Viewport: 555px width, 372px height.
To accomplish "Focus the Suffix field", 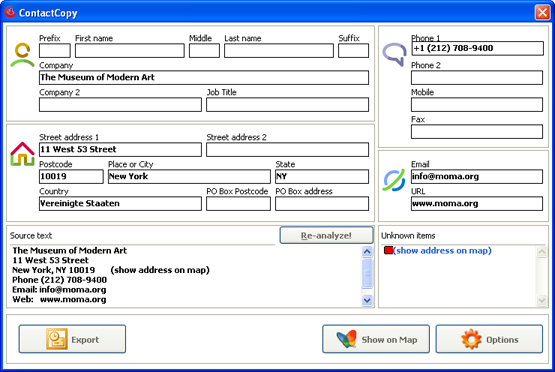I will coord(353,51).
